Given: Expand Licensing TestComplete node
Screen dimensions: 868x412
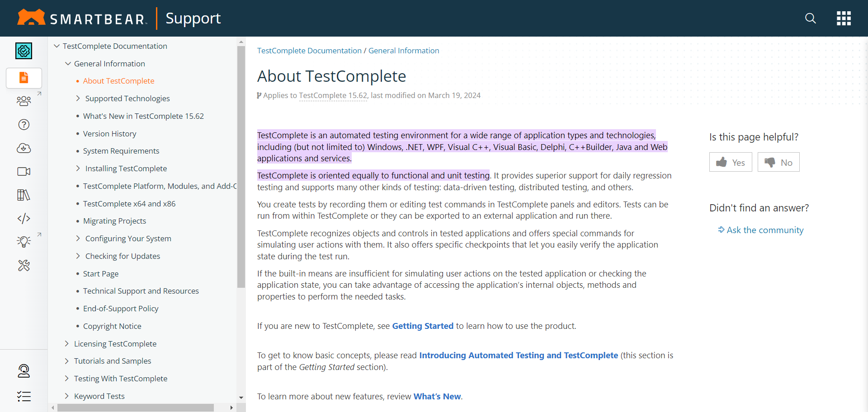Looking at the screenshot, I should (66, 344).
